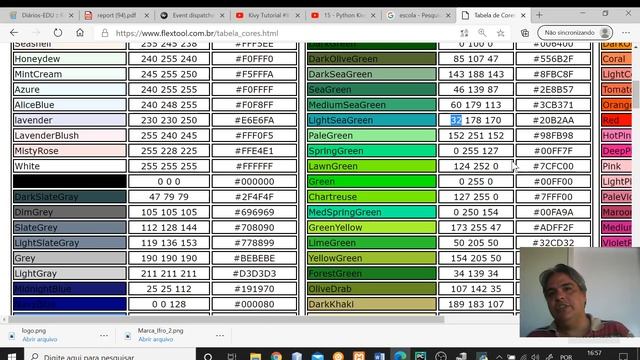Image resolution: width=640 pixels, height=360 pixels.
Task: Open the volume control in system tray
Action: pos(535,357)
